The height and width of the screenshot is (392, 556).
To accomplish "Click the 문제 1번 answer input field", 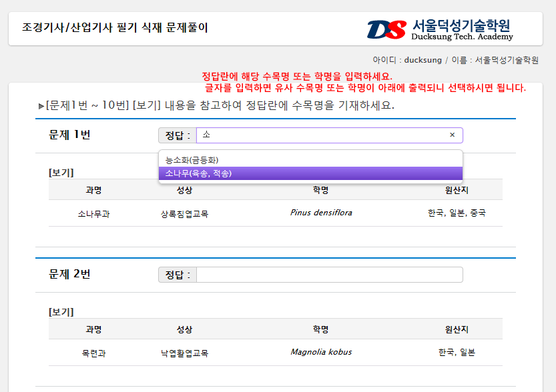I will pyautogui.click(x=330, y=135).
